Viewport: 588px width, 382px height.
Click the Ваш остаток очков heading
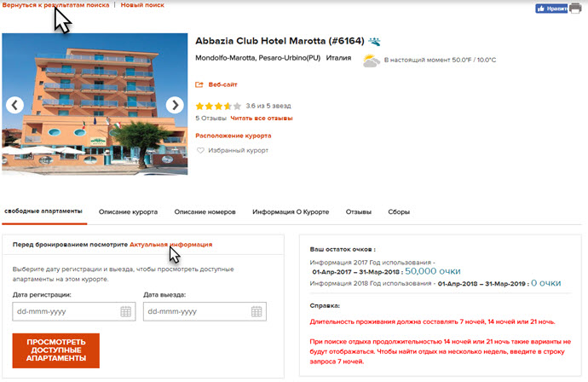(343, 250)
